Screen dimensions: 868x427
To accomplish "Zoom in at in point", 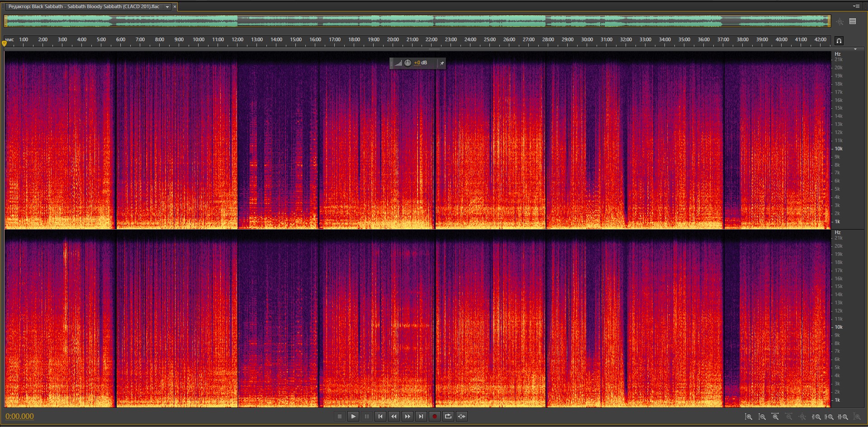I will [816, 417].
